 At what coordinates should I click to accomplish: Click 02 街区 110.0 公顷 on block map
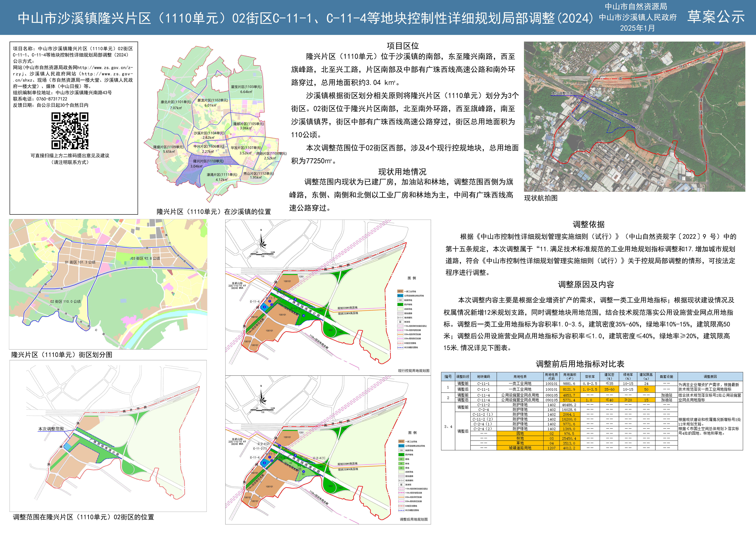(66, 301)
